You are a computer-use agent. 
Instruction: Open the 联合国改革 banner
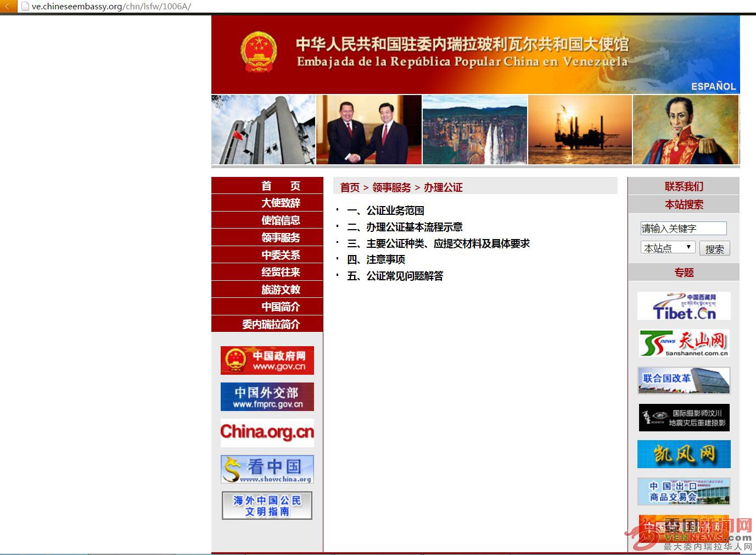pyautogui.click(x=684, y=380)
